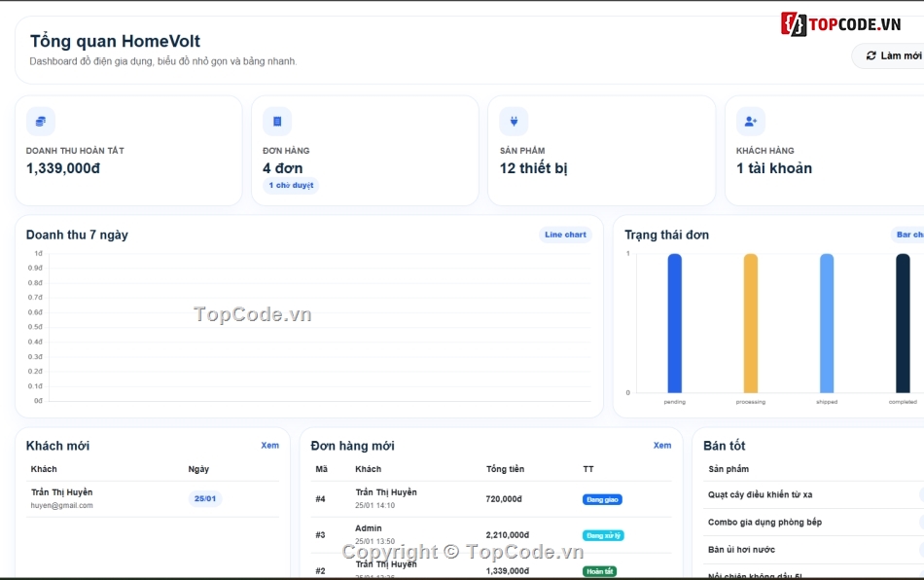The width and height of the screenshot is (924, 580).
Task: Refresh dashboard with Làm mới button
Action: pos(890,55)
